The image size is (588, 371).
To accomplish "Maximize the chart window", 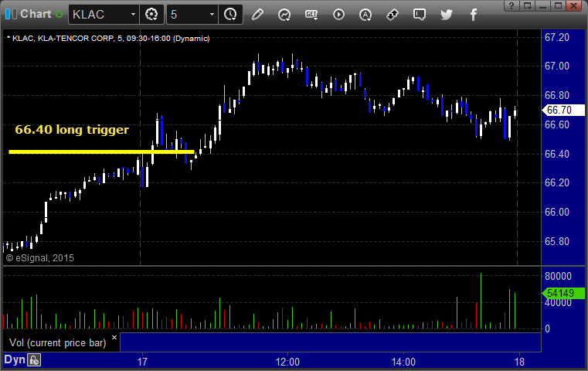I will [558, 5].
